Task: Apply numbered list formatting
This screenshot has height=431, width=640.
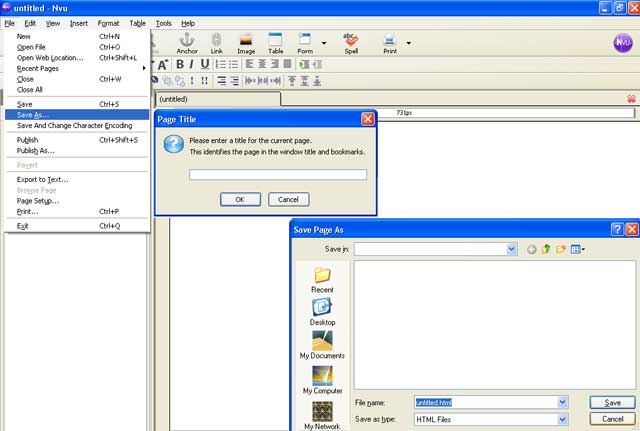Action: point(221,64)
